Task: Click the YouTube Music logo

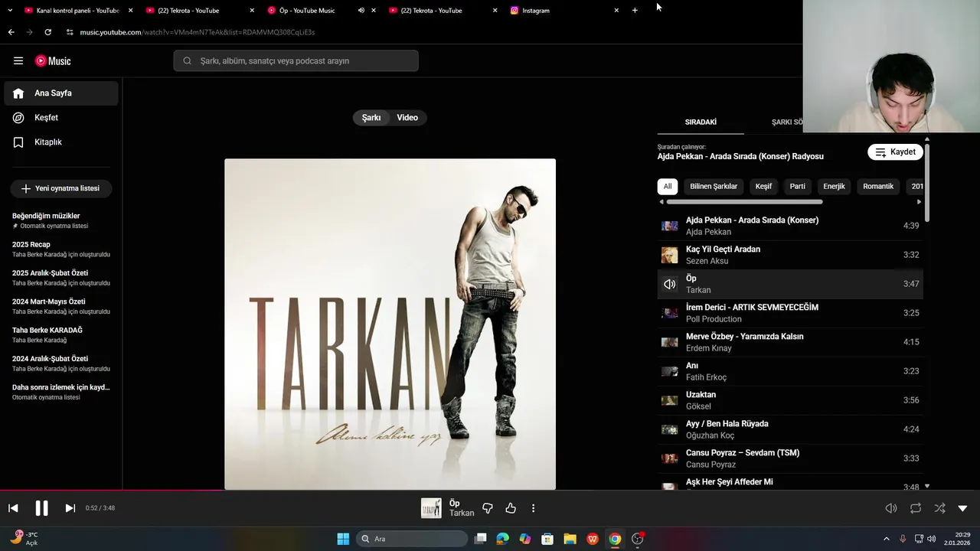Action: pyautogui.click(x=53, y=61)
